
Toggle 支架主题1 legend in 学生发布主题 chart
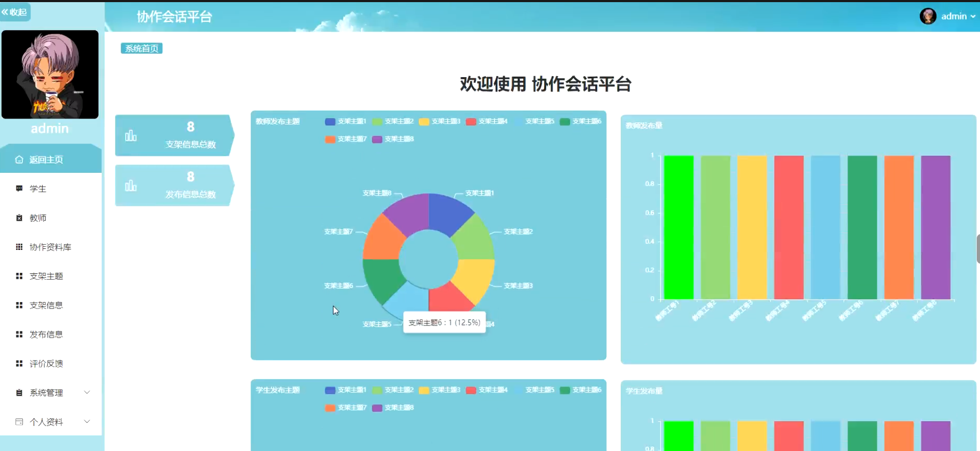tap(345, 390)
